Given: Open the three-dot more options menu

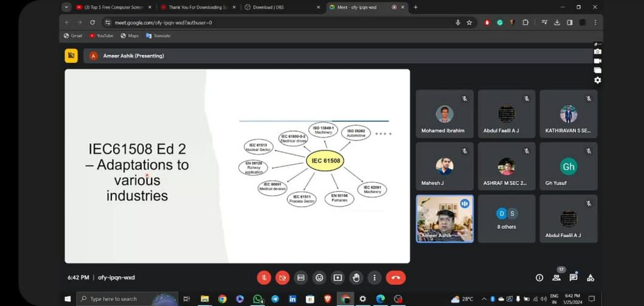Looking at the screenshot, I should click(374, 277).
